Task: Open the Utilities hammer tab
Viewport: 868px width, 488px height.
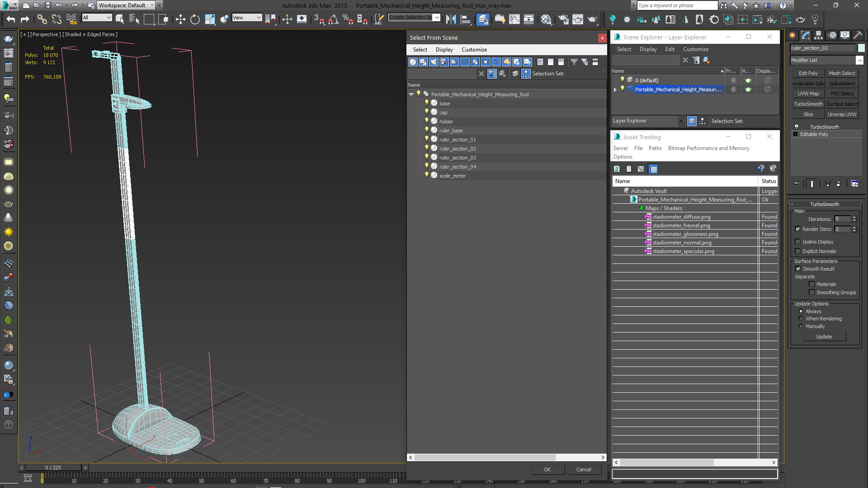Action: [x=858, y=35]
